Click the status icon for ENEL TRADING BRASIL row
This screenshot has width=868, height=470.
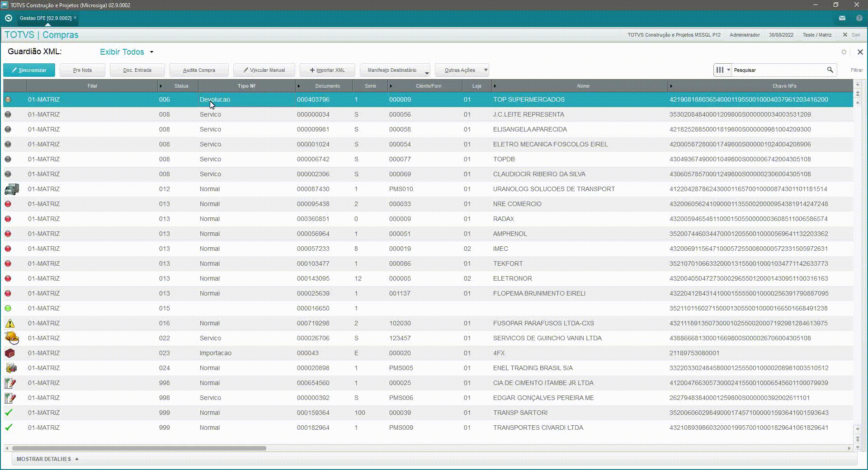[10, 368]
